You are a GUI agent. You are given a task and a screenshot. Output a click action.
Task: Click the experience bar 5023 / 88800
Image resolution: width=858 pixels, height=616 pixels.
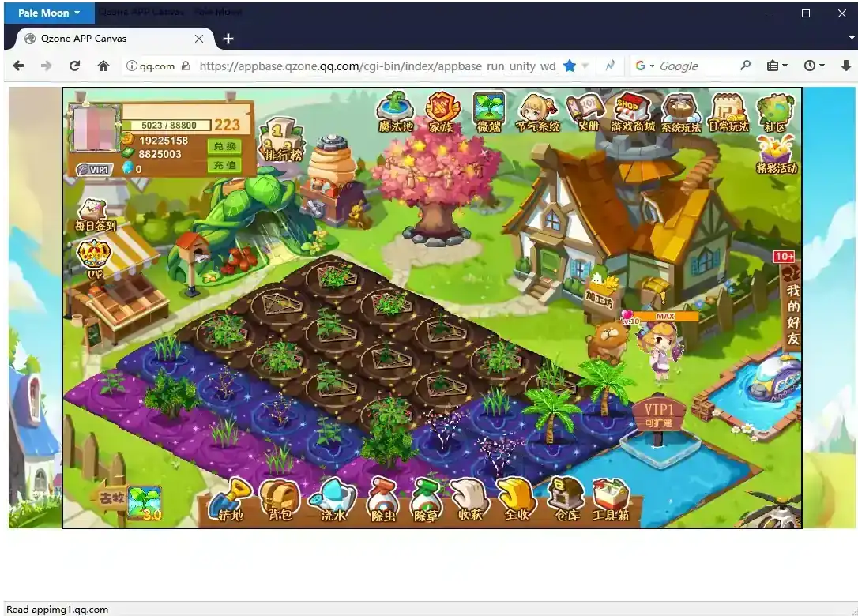168,126
